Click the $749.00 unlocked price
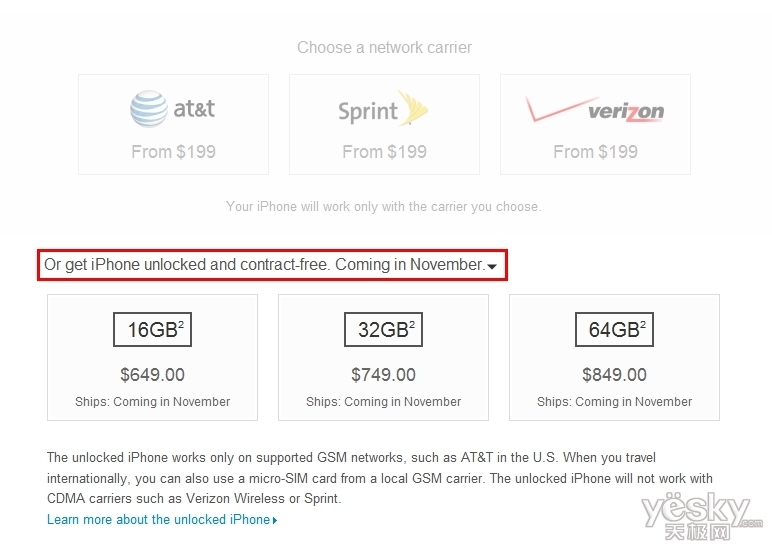The height and width of the screenshot is (548, 772). pyautogui.click(x=383, y=375)
